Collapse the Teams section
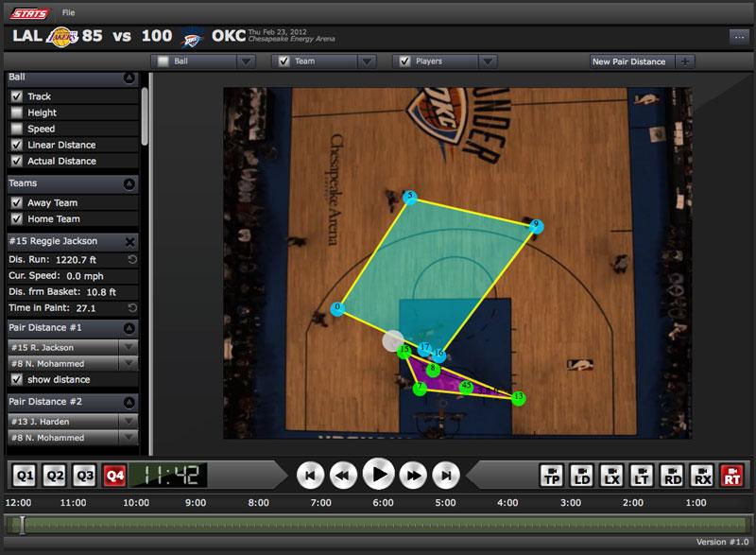 tap(129, 183)
